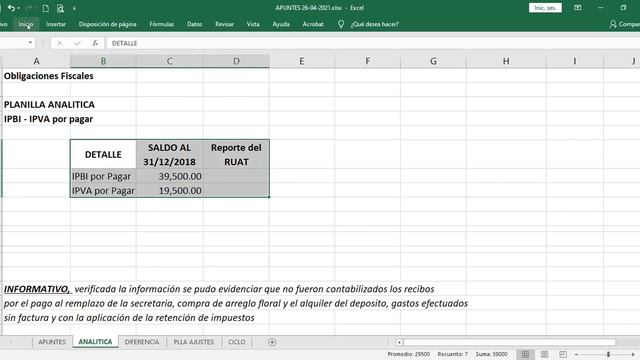Select column D header

pos(236,61)
